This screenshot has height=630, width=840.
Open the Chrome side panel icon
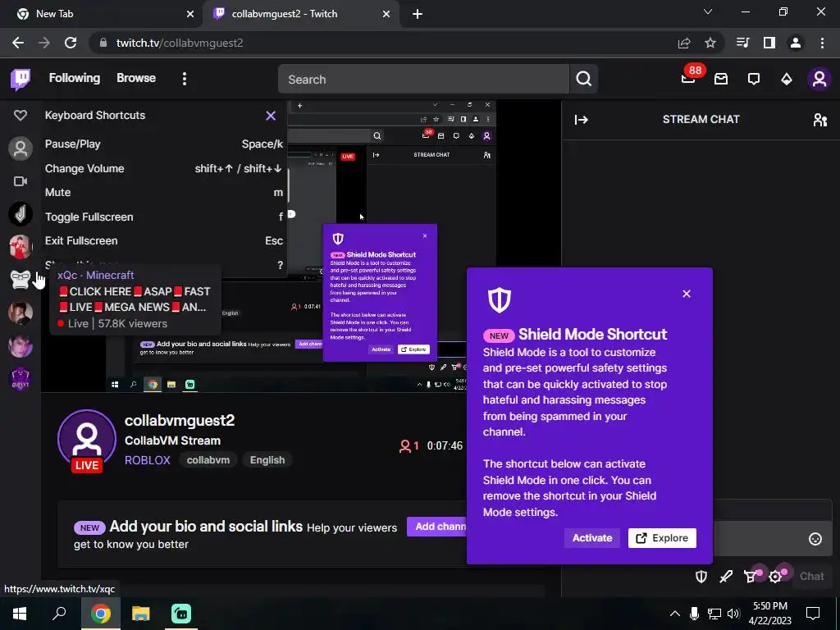click(x=769, y=43)
